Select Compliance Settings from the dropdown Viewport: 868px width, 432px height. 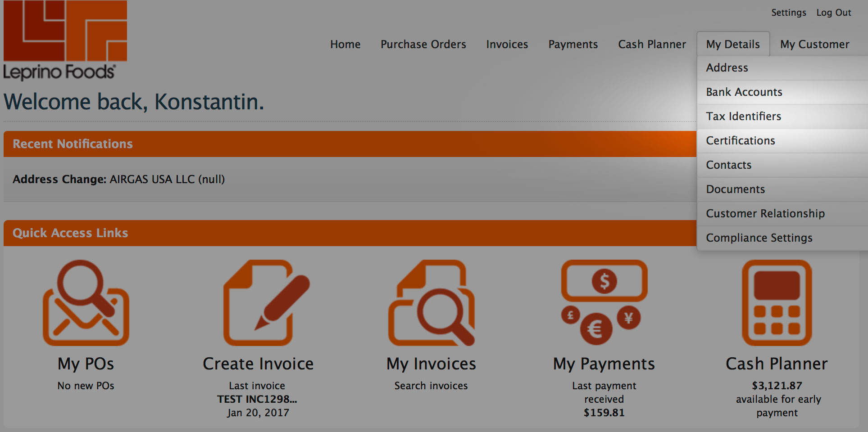[x=782, y=238]
